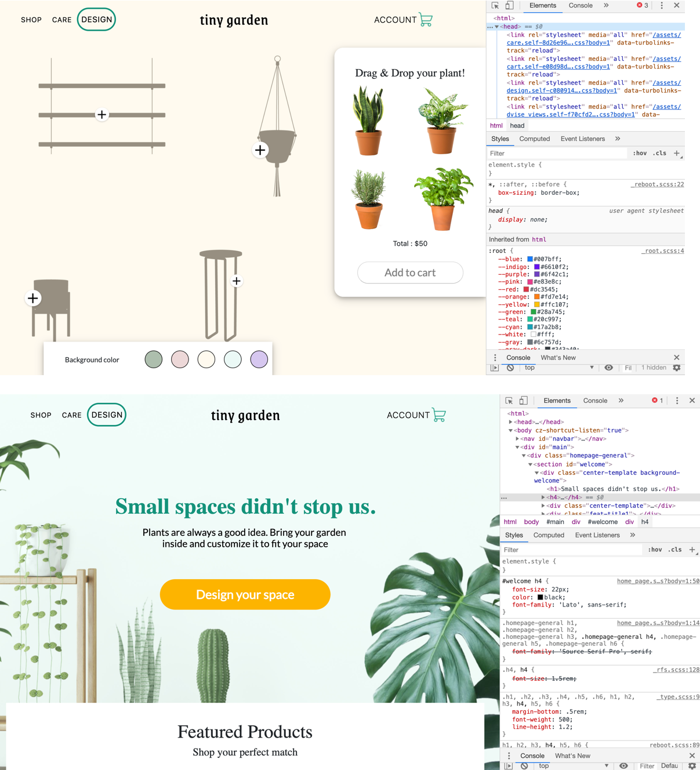Toggle live expression eye in home page console
This screenshot has height=770, width=700.
point(623,766)
